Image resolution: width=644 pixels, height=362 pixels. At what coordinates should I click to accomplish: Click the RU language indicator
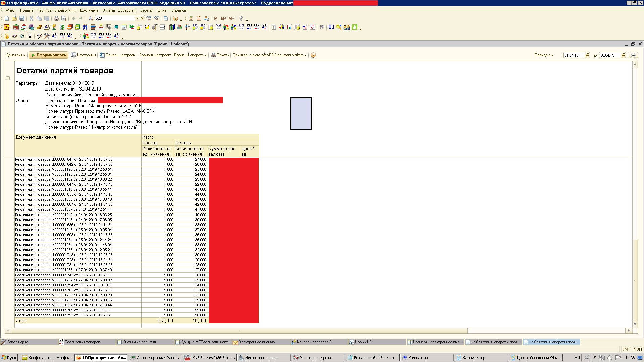click(x=577, y=358)
